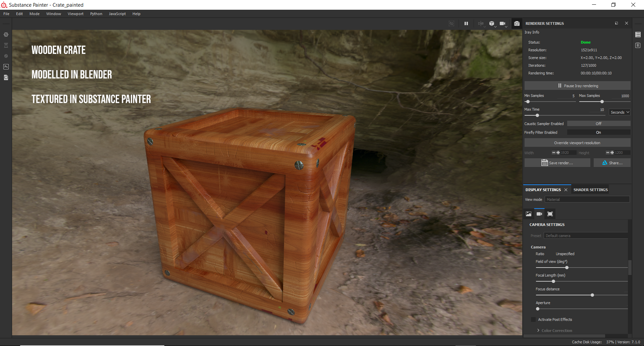The image size is (644, 346).
Task: Switch to the Shader Settings tab
Action: [591, 190]
